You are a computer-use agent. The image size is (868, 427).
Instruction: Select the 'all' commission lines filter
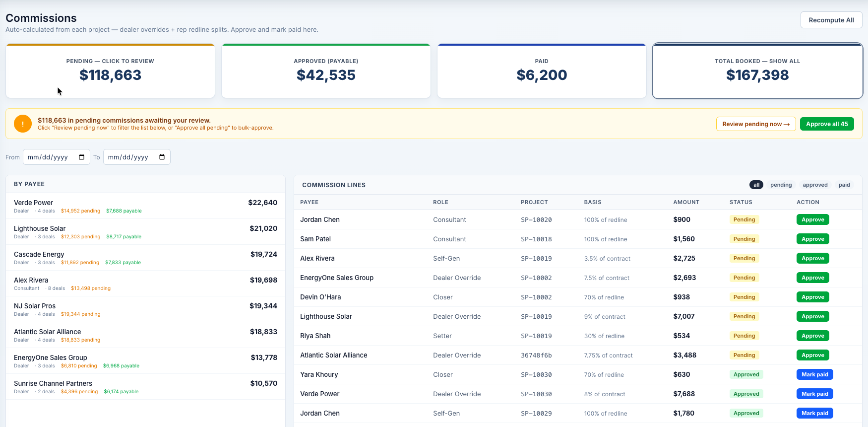pos(756,185)
